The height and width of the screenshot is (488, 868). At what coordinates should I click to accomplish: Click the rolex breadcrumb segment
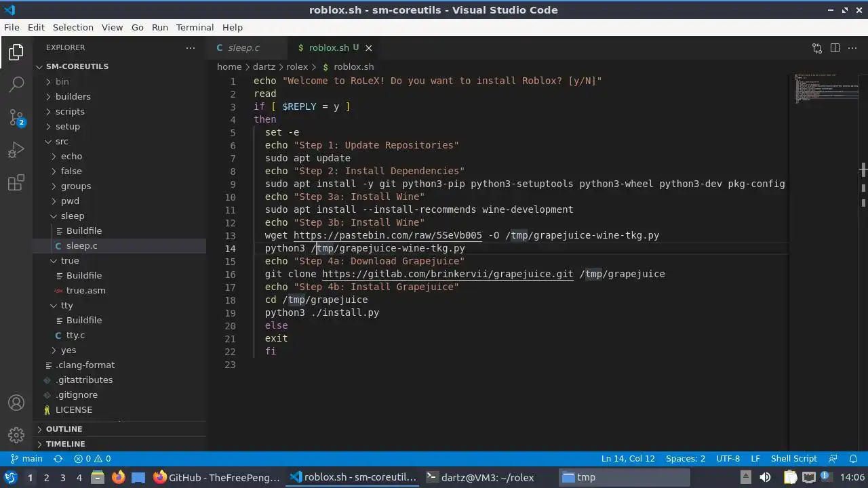point(297,66)
